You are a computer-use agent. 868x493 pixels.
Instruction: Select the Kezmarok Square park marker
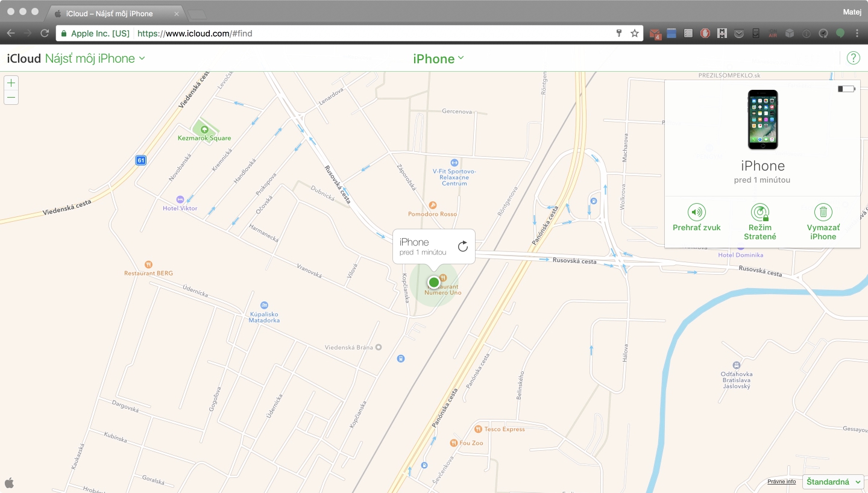click(x=204, y=128)
